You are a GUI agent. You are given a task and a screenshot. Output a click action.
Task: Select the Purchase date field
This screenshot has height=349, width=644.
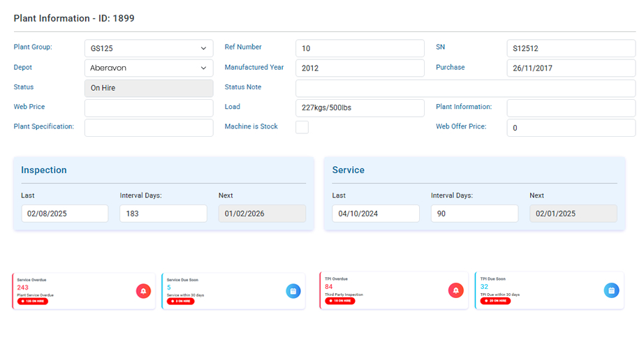tap(571, 68)
